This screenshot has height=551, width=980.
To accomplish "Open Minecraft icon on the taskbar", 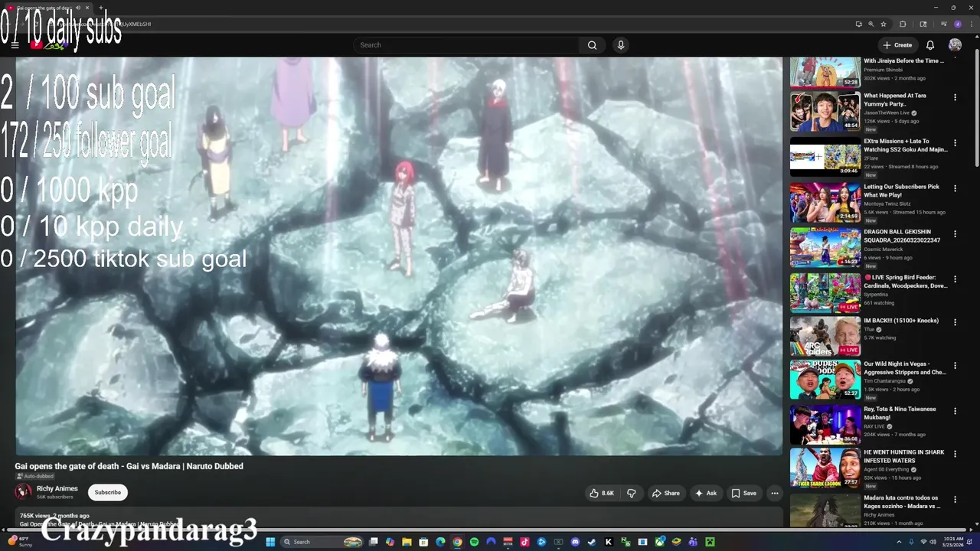I will 710,542.
